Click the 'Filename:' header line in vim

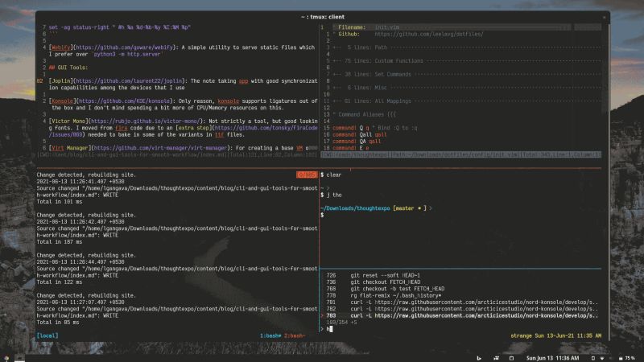467,27
